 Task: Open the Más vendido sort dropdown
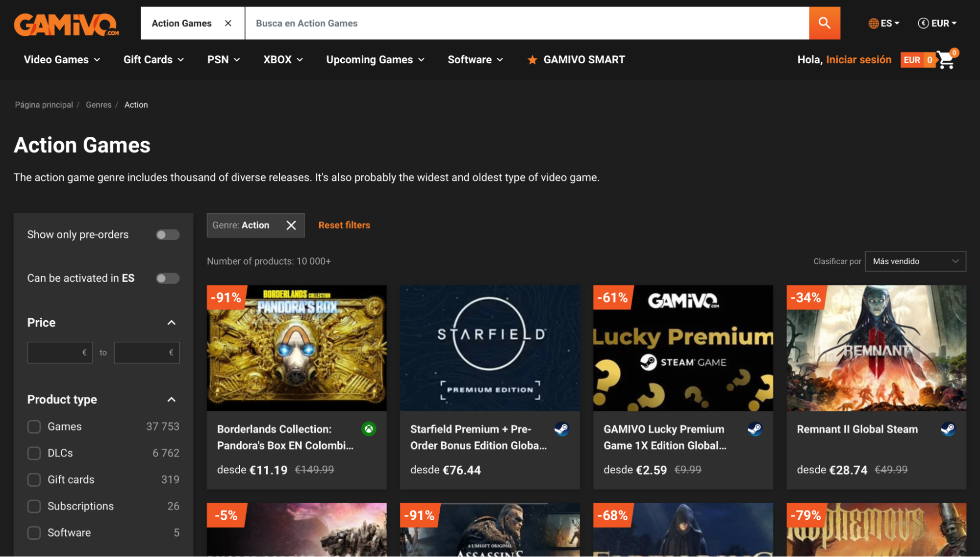915,261
